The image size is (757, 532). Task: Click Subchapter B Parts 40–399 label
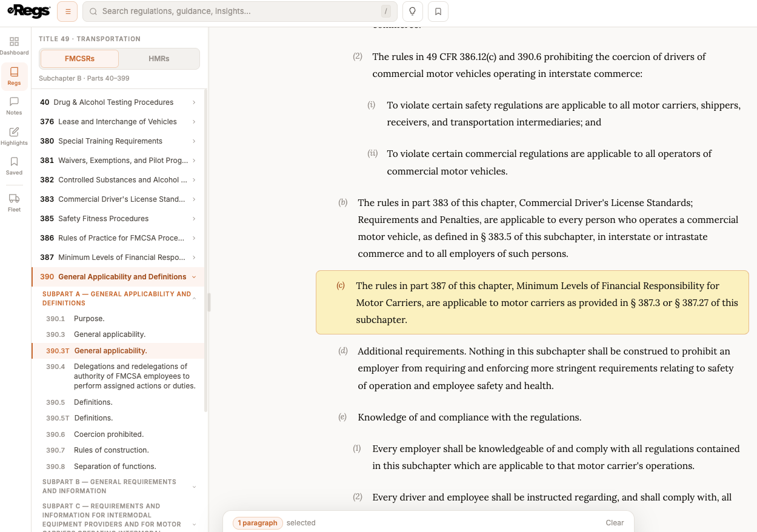click(84, 78)
